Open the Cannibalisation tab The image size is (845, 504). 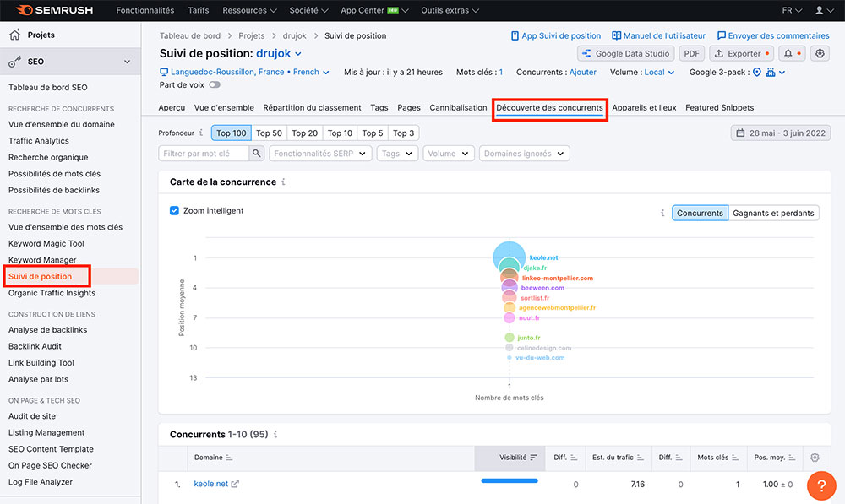click(x=458, y=108)
